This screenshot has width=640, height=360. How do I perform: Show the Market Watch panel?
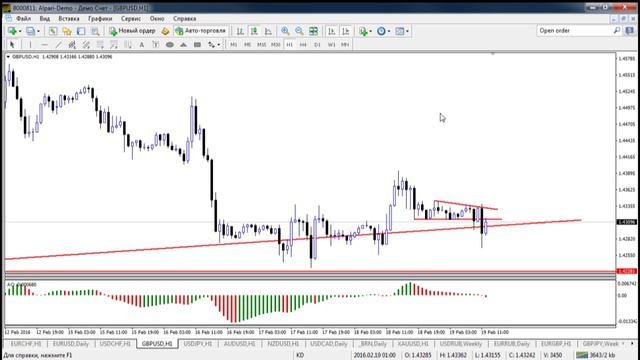coord(53,31)
